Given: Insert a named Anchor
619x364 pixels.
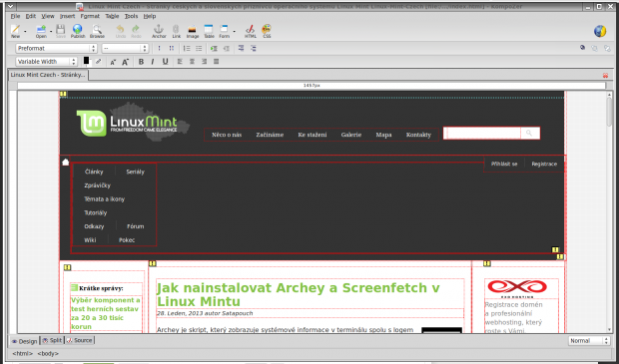Looking at the screenshot, I should coord(159,31).
